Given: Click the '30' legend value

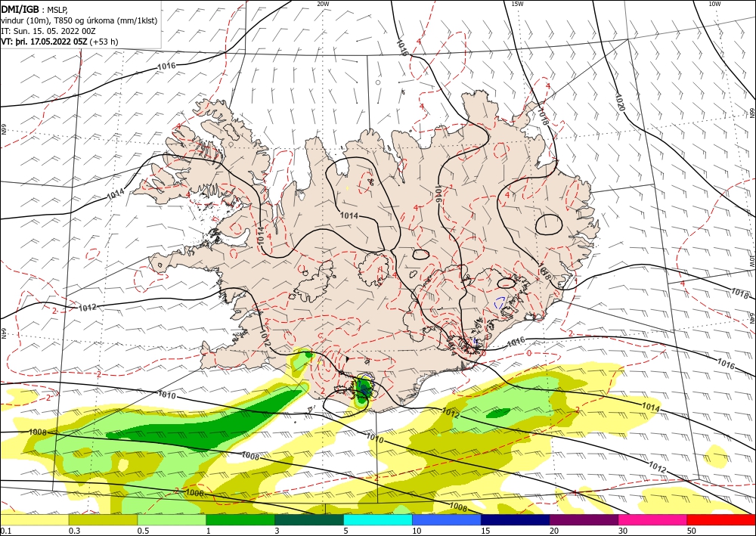Looking at the screenshot, I should coord(623,531).
